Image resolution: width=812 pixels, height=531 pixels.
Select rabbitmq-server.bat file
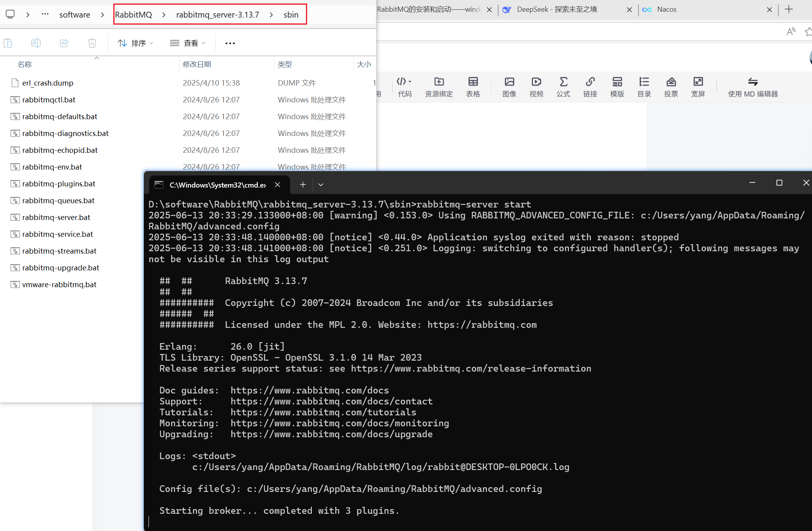tap(56, 217)
